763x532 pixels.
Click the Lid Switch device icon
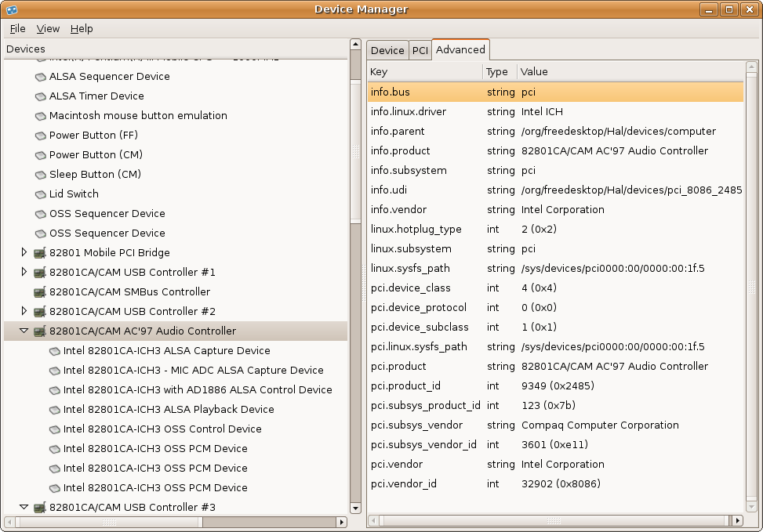tap(40, 194)
